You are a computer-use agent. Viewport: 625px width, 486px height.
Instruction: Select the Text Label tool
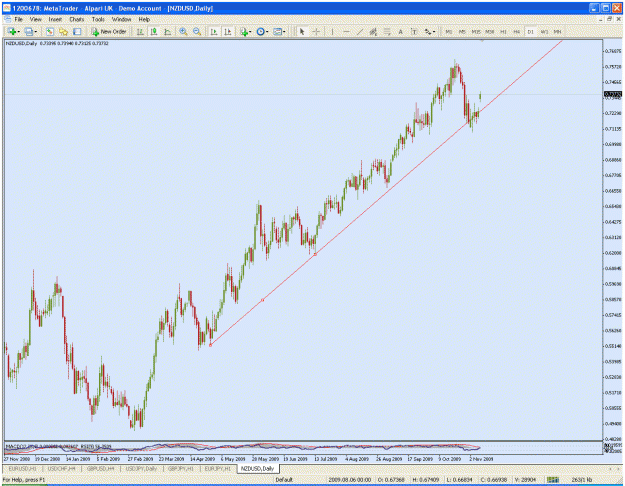click(x=414, y=31)
